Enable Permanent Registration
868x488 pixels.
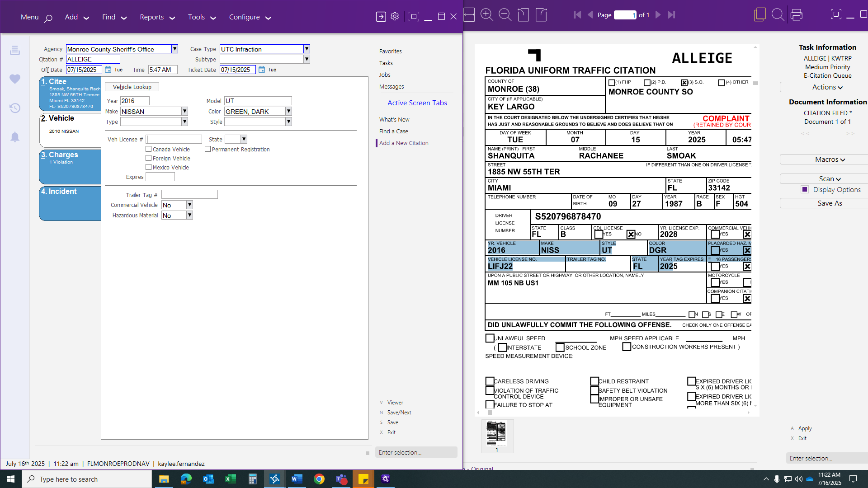(x=208, y=149)
